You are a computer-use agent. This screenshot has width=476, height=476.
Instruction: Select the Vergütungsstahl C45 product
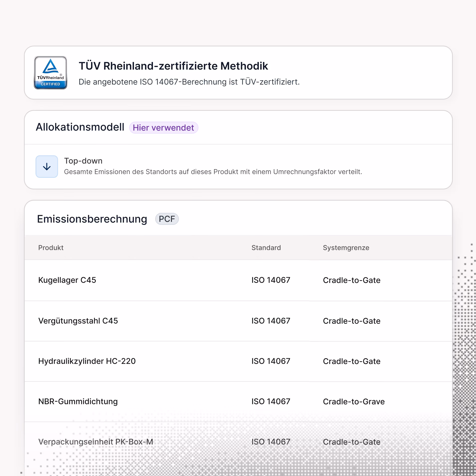pos(78,321)
